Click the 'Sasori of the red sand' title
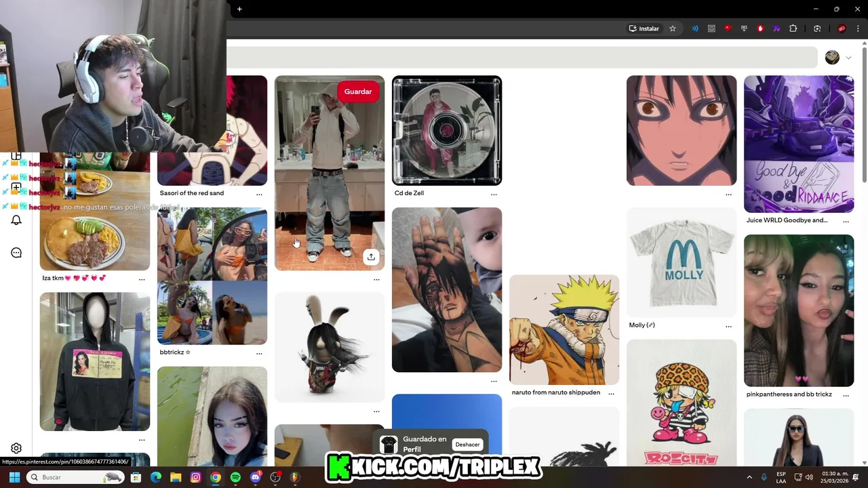868x488 pixels. coord(192,193)
